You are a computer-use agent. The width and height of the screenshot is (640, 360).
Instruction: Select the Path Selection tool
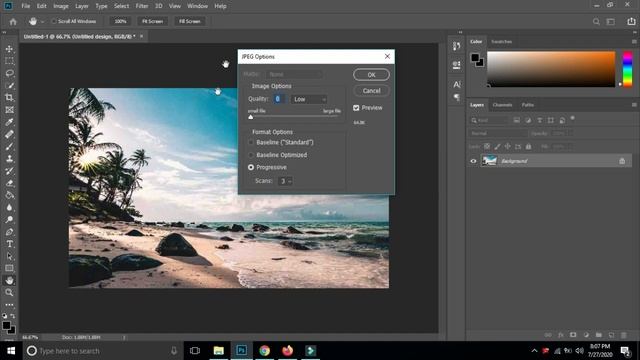(x=9, y=256)
